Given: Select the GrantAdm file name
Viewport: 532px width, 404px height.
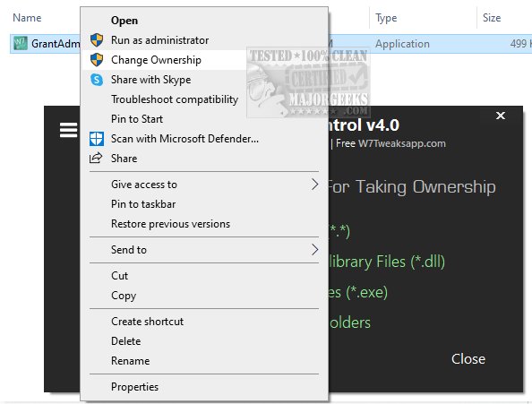Looking at the screenshot, I should (x=56, y=44).
